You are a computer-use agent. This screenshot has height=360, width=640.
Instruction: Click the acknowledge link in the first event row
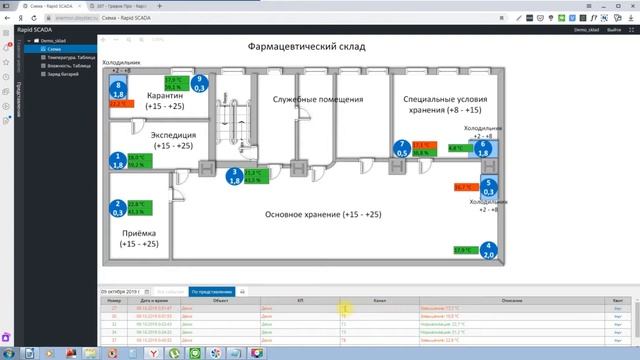pyautogui.click(x=618, y=309)
